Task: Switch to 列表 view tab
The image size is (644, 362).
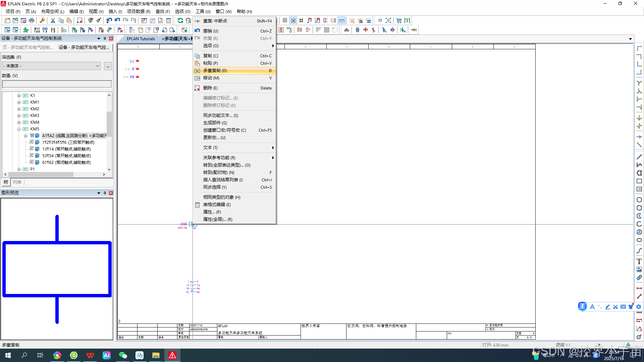Action: pyautogui.click(x=17, y=182)
